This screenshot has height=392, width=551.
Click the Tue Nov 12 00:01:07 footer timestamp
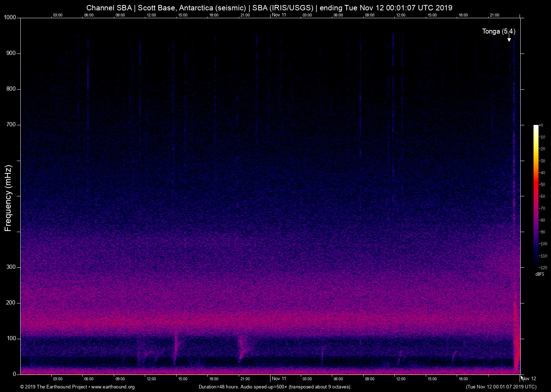[x=501, y=387]
